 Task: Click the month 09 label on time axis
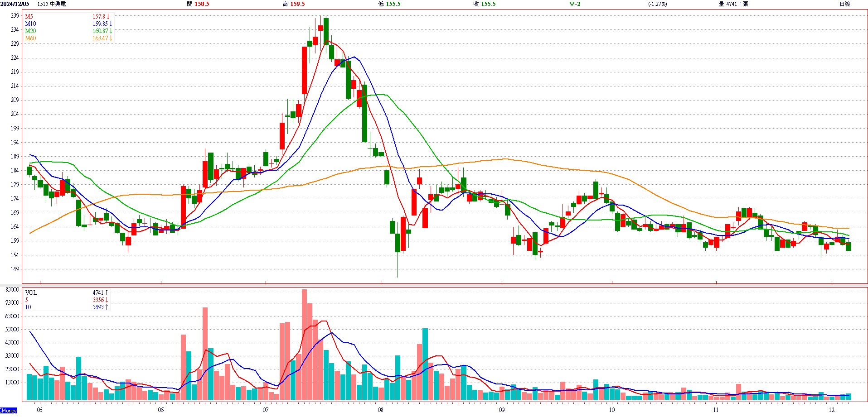502,410
